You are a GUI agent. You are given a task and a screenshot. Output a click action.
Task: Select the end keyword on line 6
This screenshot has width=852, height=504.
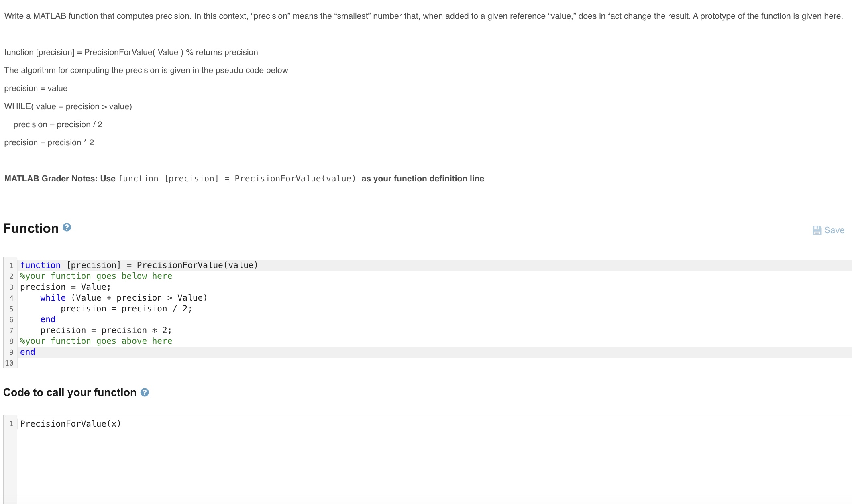(x=47, y=319)
